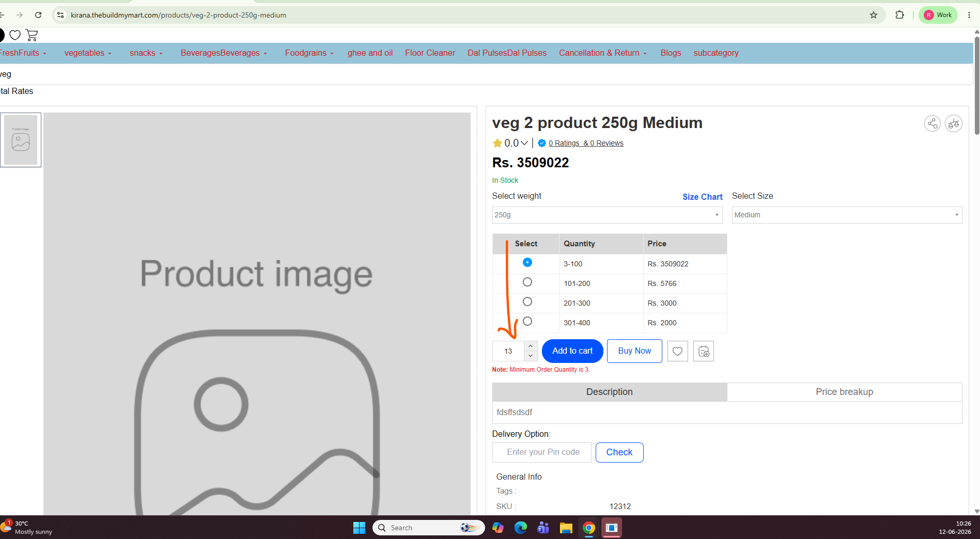The height and width of the screenshot is (539, 980).
Task: Expand the FreshFruits menu
Action: pos(23,53)
